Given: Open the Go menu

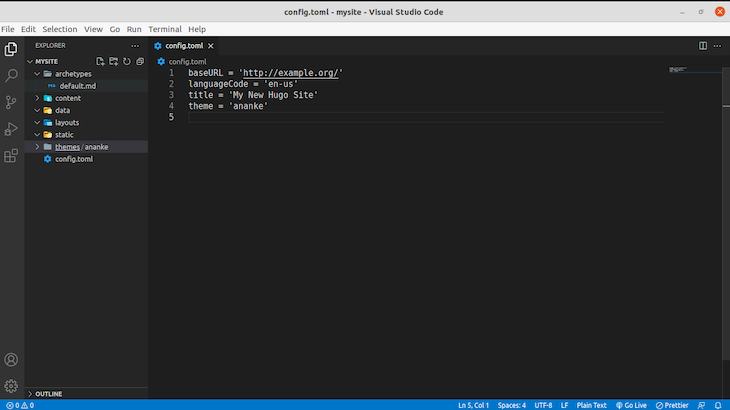Looking at the screenshot, I should (x=115, y=29).
